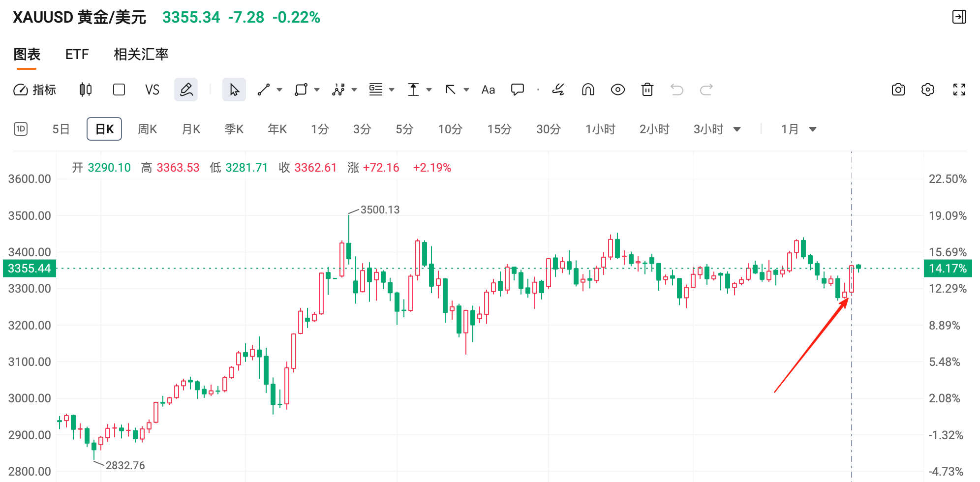Expand the dropdown arrow after 3小时

[737, 129]
